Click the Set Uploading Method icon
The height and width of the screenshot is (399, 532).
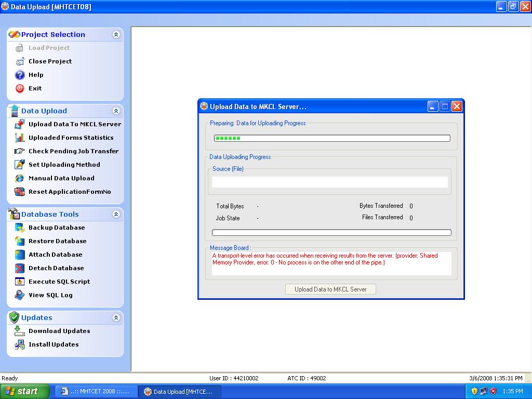pyautogui.click(x=20, y=165)
